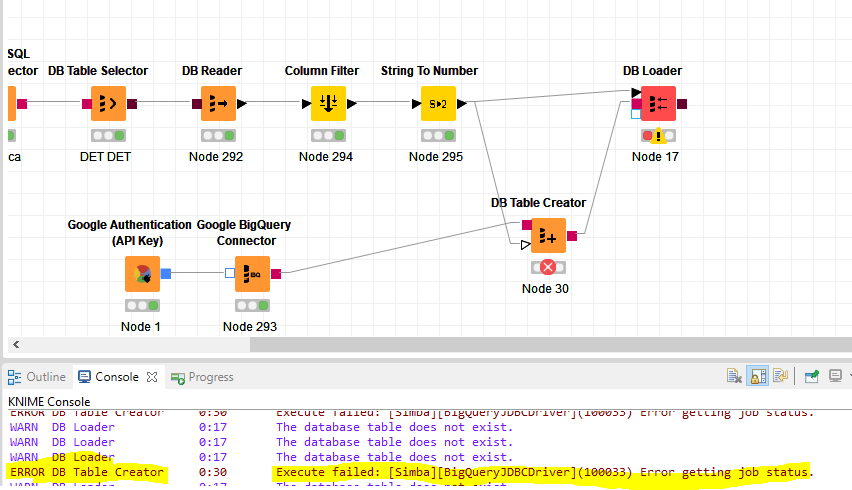Click the Display Selected Console icon

[835, 376]
